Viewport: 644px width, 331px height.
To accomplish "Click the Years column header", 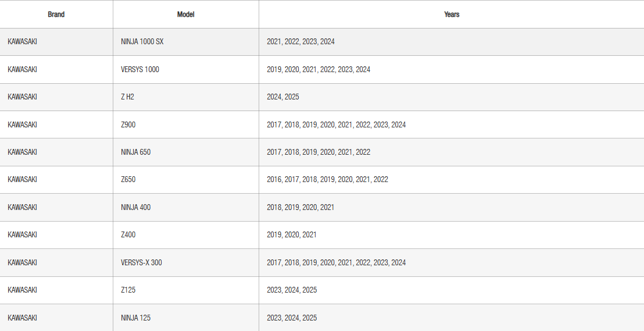I will point(451,15).
